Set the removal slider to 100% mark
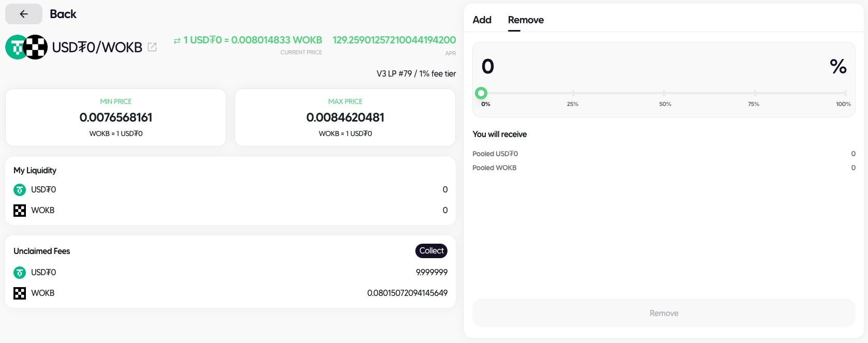This screenshot has height=343, width=868. tap(845, 93)
